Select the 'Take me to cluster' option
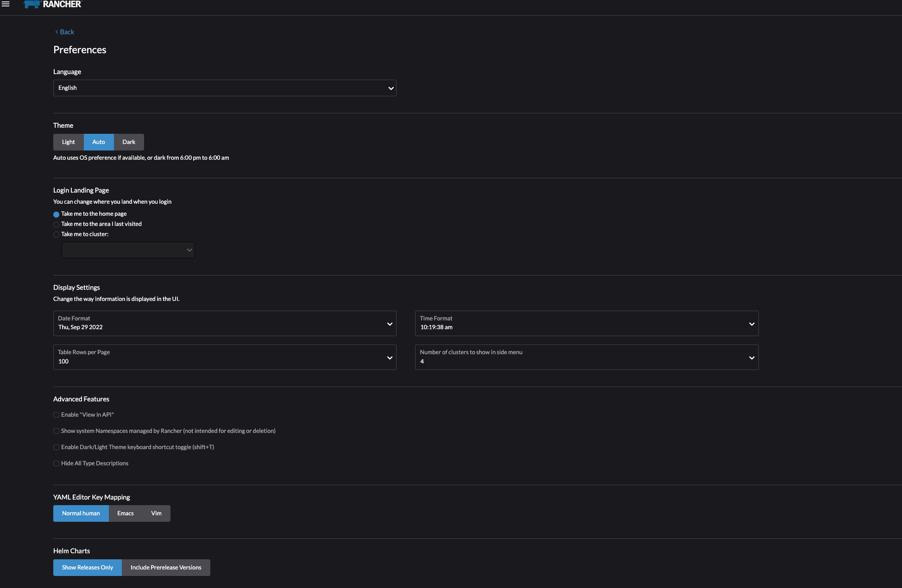902x588 pixels. (56, 234)
